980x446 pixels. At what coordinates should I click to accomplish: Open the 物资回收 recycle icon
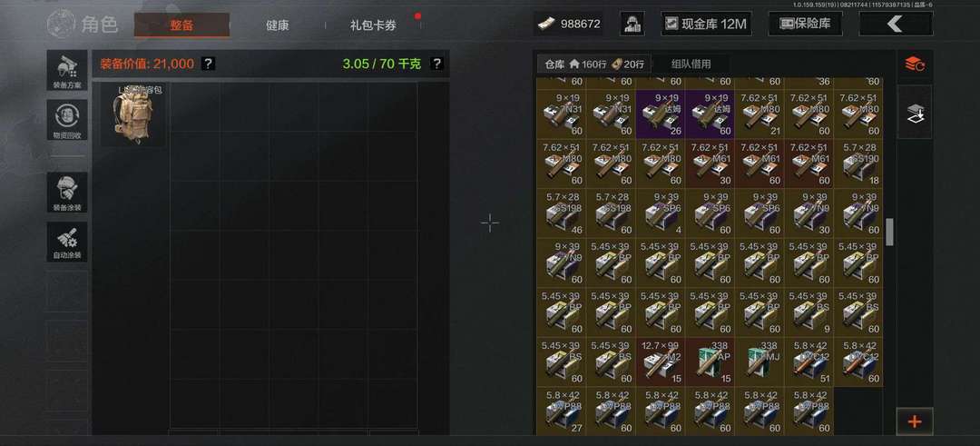pos(67,120)
